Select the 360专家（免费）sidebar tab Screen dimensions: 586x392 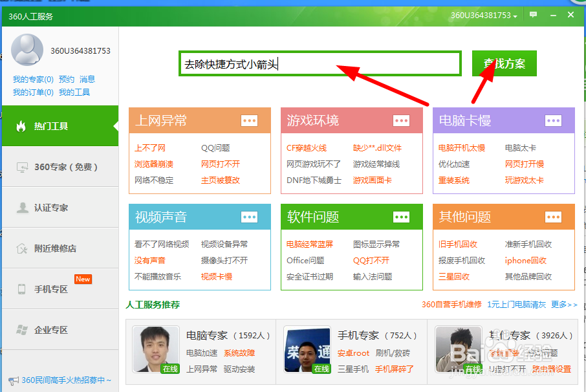(60, 167)
